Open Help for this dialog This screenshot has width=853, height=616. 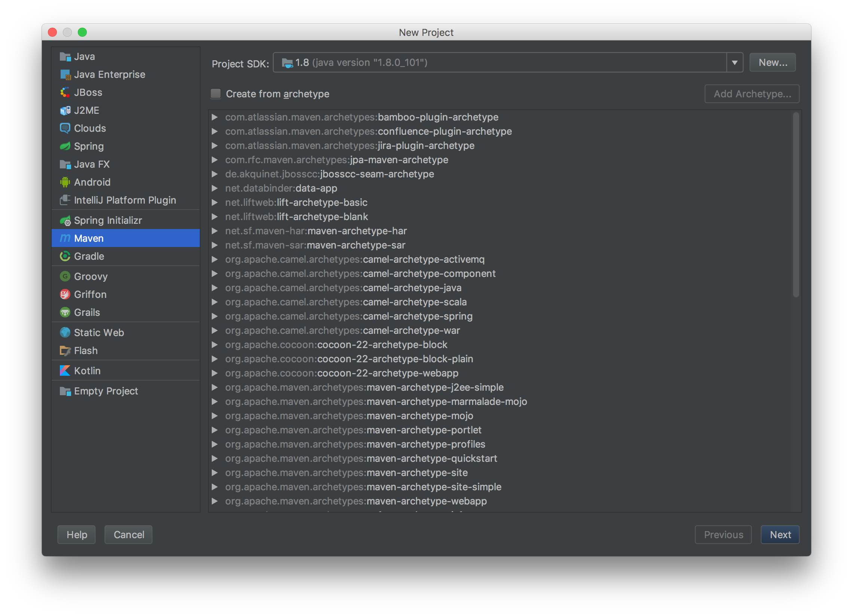[x=77, y=535]
